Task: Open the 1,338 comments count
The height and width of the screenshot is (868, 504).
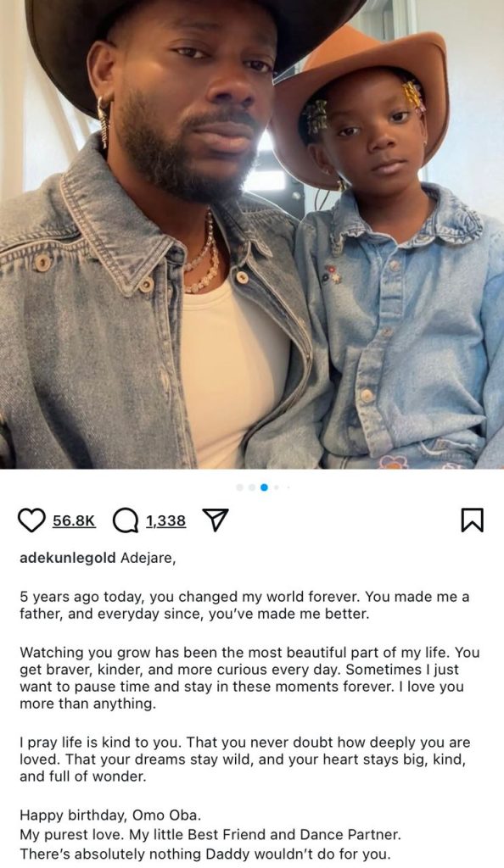Action: (165, 520)
